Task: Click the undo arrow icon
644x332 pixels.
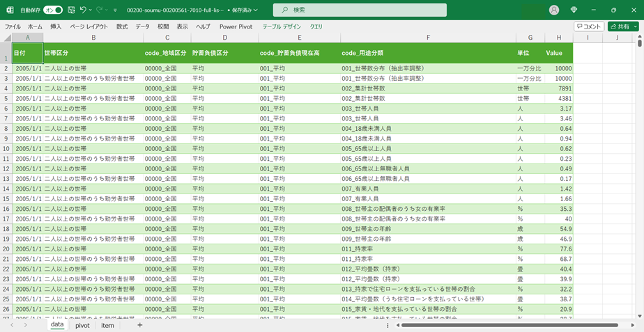Action: click(83, 10)
